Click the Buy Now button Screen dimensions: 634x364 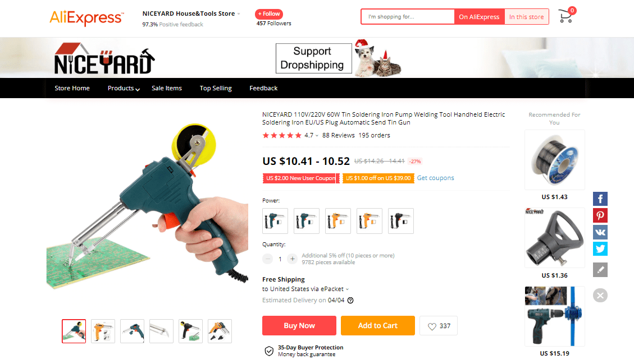click(x=299, y=326)
